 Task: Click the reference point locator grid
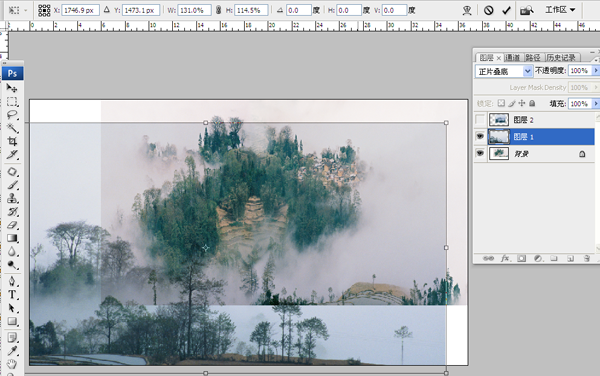click(44, 10)
